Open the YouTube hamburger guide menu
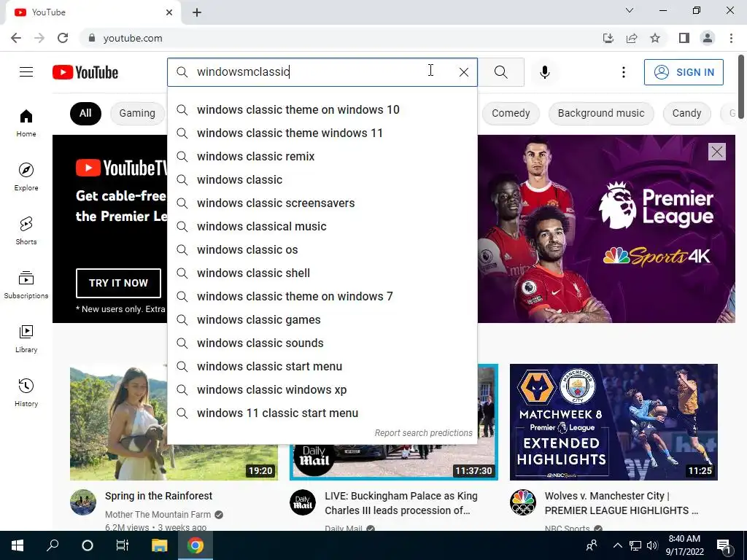Screen dimensions: 747x560 click(x=26, y=72)
